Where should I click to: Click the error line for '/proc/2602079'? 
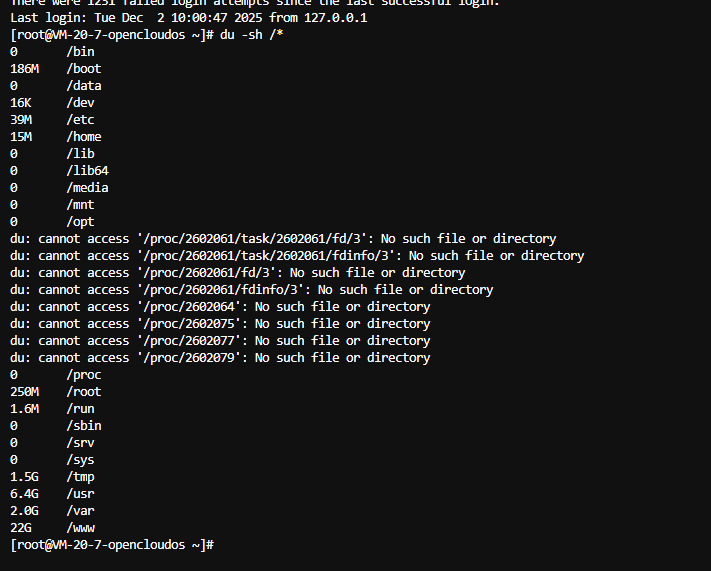click(220, 358)
